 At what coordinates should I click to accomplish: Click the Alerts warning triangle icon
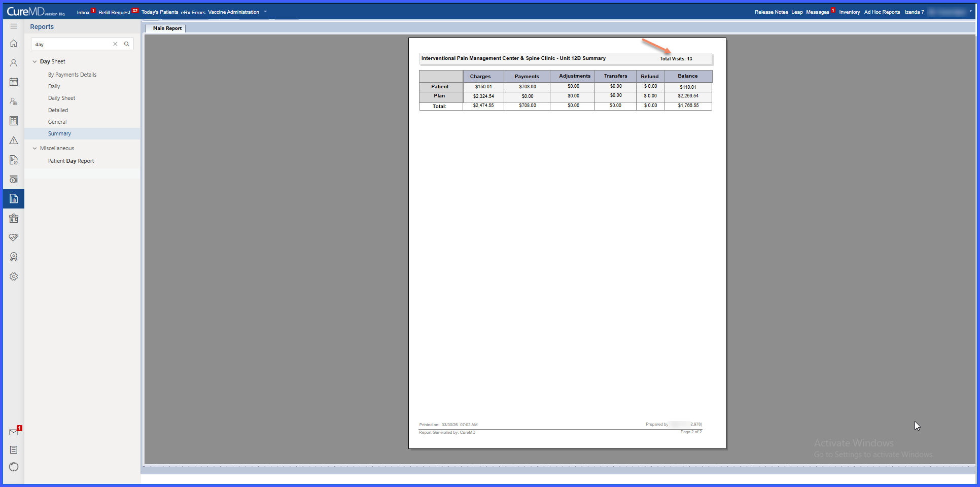14,141
